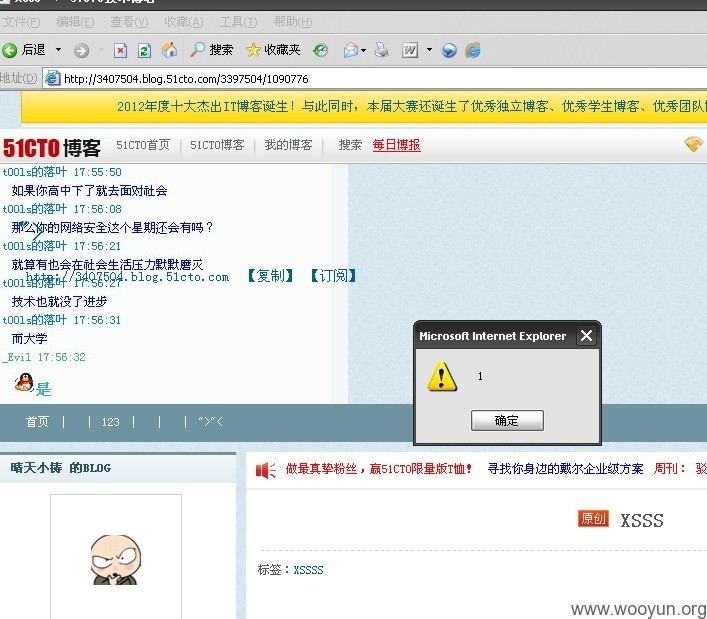Click the History icon in toolbar

(x=320, y=50)
